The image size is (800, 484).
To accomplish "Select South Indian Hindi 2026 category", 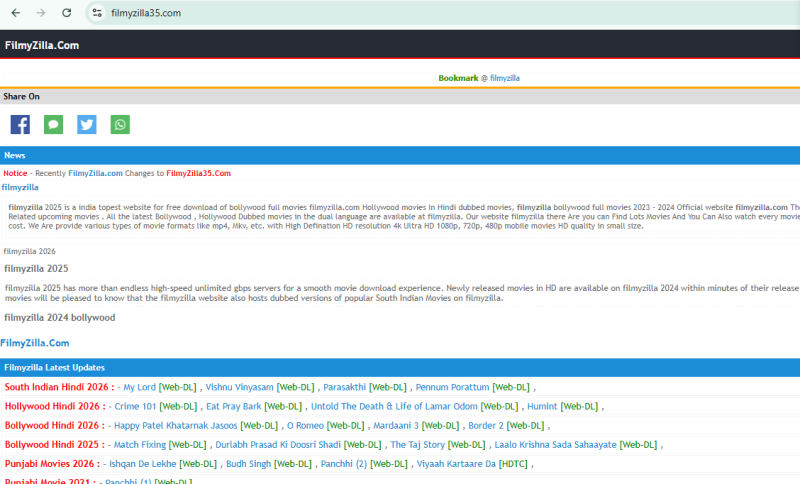I will [x=59, y=387].
